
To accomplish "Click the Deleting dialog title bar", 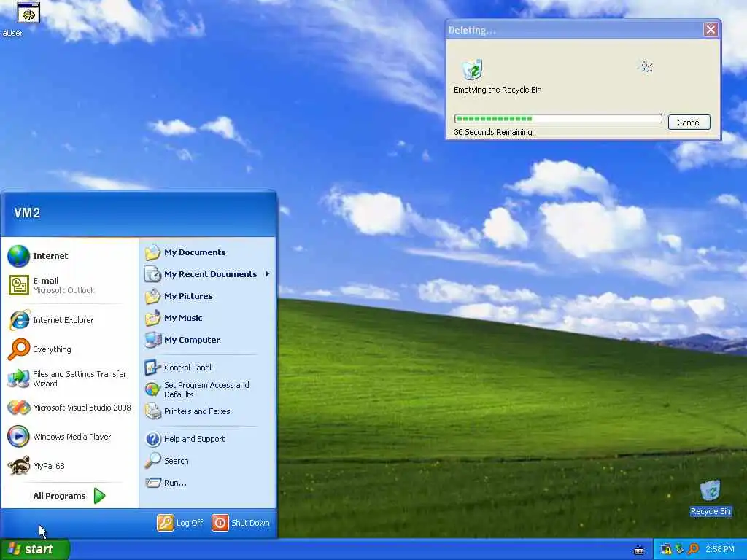I will (574, 30).
